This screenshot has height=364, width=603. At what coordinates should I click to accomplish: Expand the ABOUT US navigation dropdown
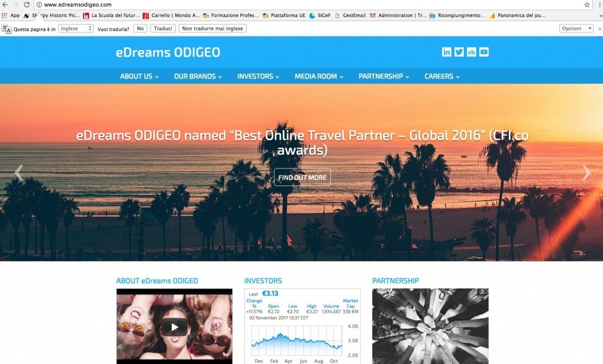tap(138, 76)
